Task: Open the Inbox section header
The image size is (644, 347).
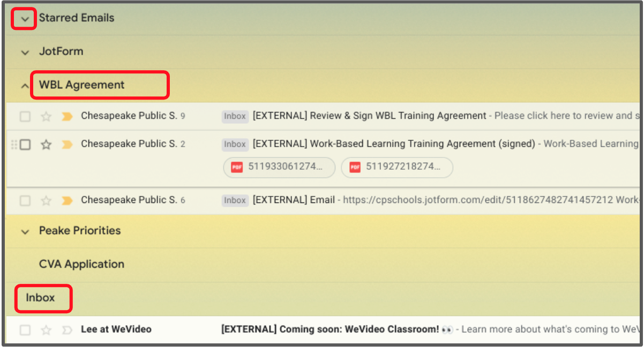Action: [40, 297]
